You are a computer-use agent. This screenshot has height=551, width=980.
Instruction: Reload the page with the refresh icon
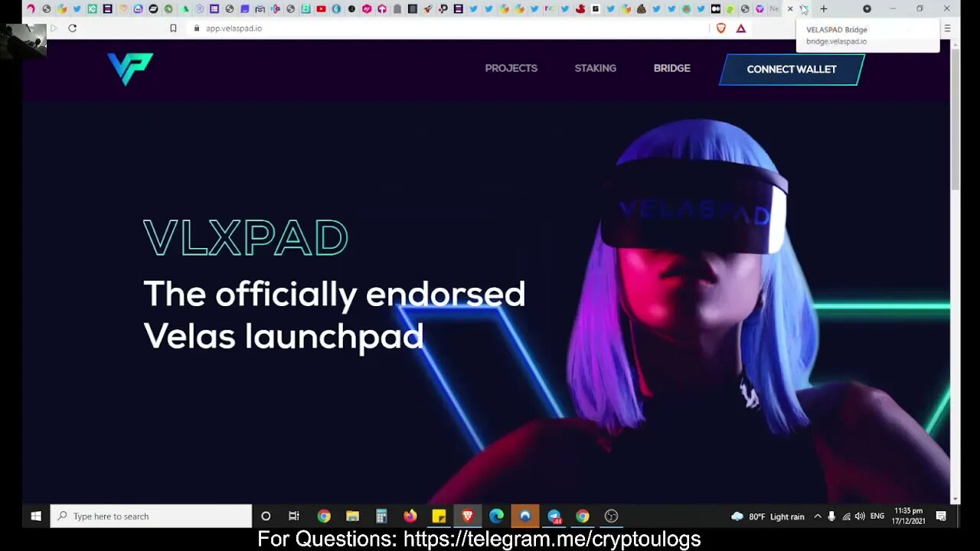tap(72, 28)
